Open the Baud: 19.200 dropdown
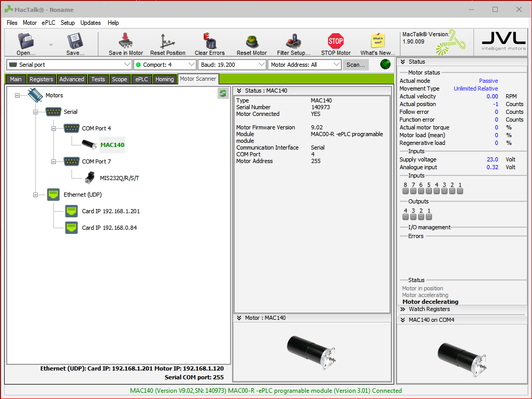Image resolution: width=532 pixels, height=399 pixels. tap(232, 64)
